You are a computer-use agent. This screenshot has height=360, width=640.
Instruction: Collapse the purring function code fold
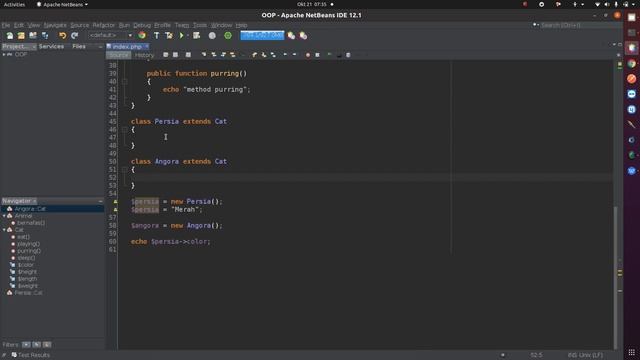tap(124, 82)
